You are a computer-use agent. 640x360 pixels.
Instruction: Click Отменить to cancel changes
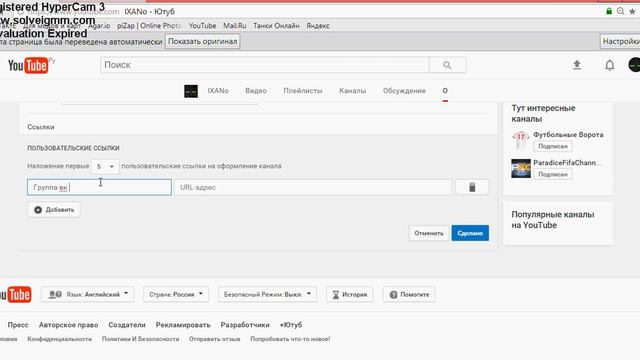pos(429,233)
